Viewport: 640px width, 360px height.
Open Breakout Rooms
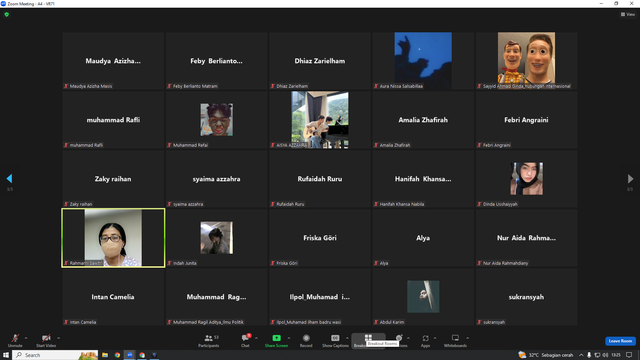[x=368, y=340]
